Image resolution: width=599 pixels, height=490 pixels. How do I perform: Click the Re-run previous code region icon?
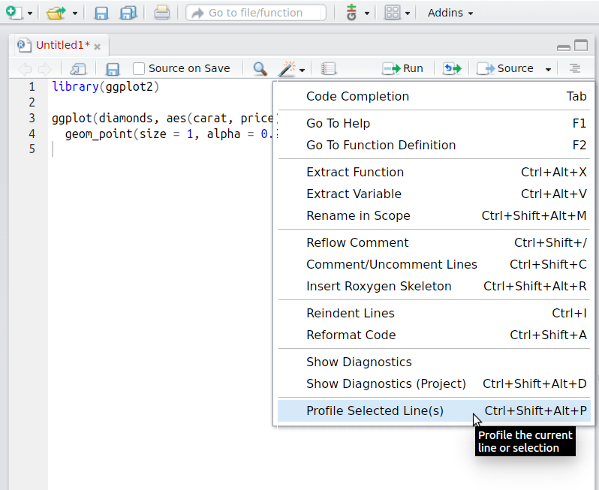(x=452, y=69)
